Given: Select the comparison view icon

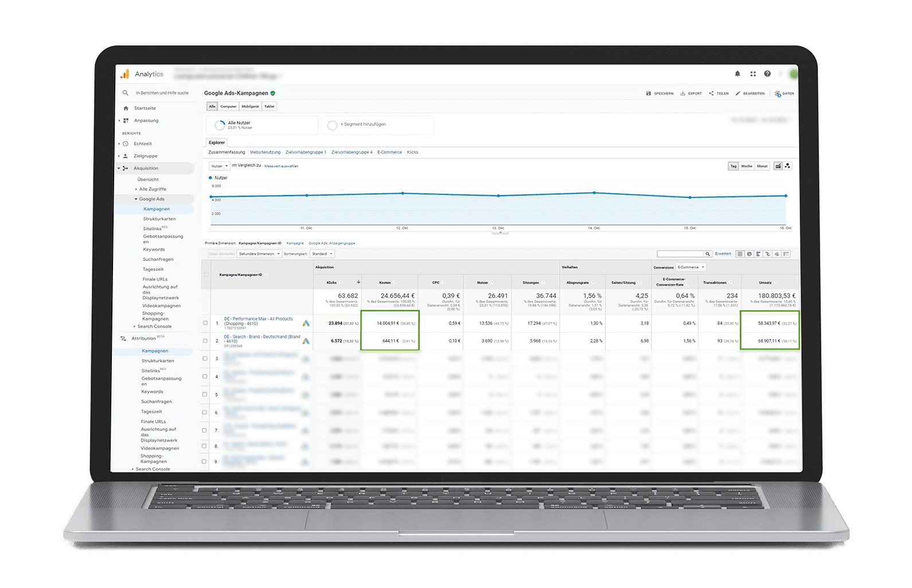Looking at the screenshot, I should 767,254.
